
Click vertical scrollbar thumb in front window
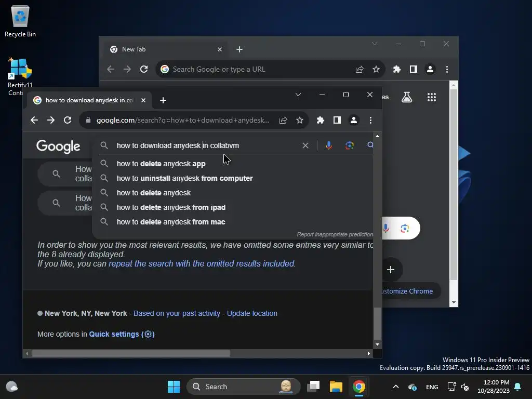(377, 323)
